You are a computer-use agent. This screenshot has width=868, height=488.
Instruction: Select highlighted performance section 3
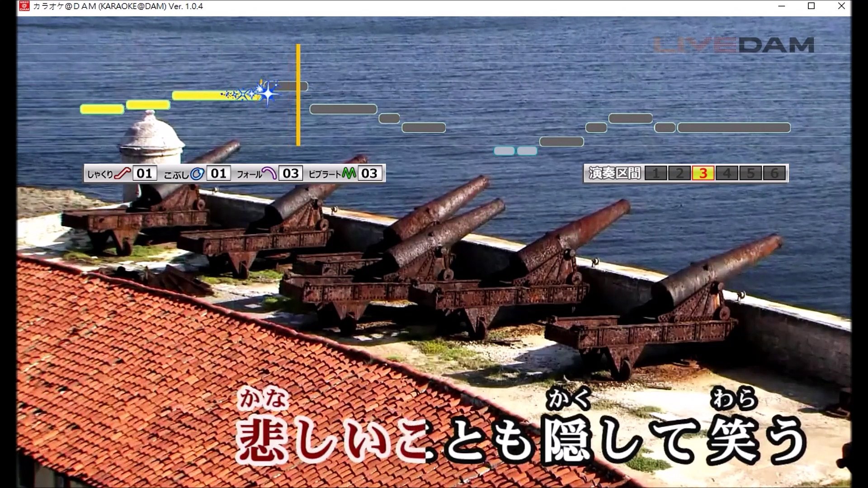703,174
